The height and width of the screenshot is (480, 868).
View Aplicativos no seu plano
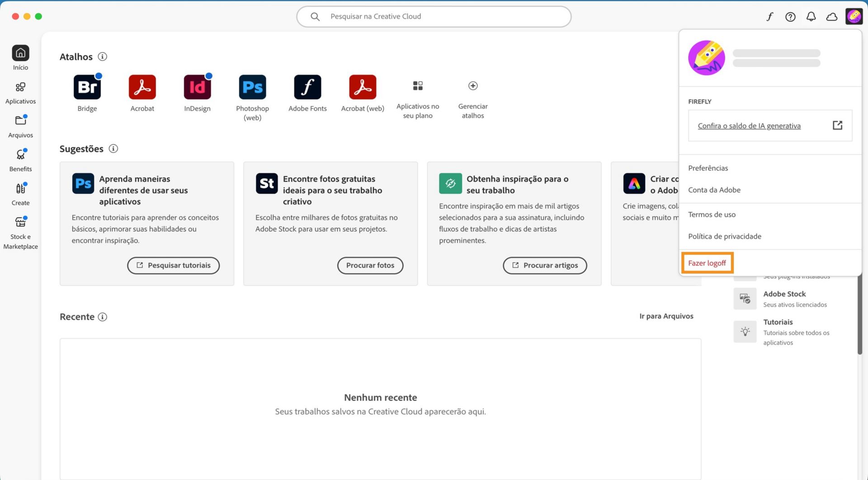pyautogui.click(x=417, y=86)
